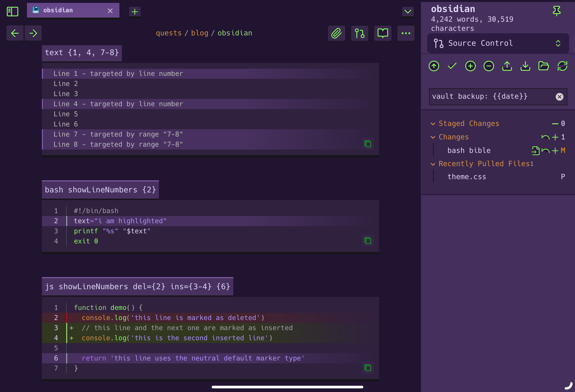This screenshot has height=392, width=575.
Task: Copy the bash code block contents
Action: [368, 241]
